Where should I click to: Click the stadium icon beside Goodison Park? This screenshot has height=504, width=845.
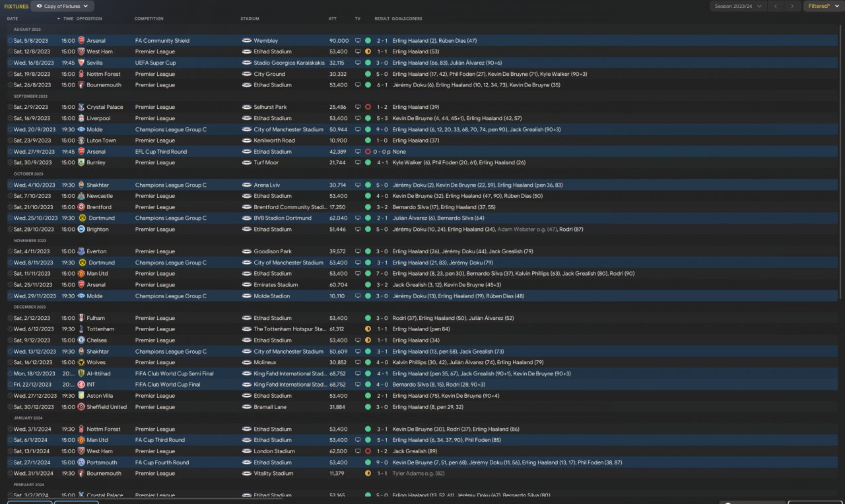pyautogui.click(x=247, y=251)
